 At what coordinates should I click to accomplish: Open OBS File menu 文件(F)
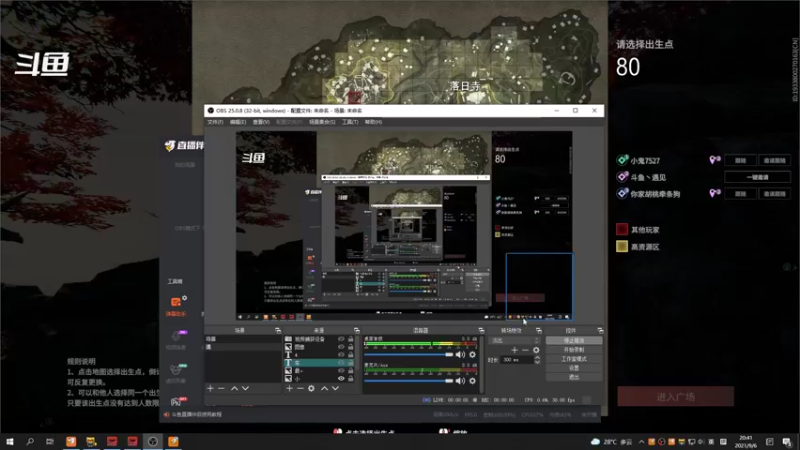[215, 122]
